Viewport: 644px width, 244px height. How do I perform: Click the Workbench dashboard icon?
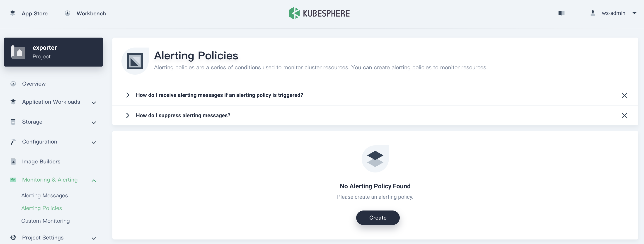pyautogui.click(x=68, y=13)
